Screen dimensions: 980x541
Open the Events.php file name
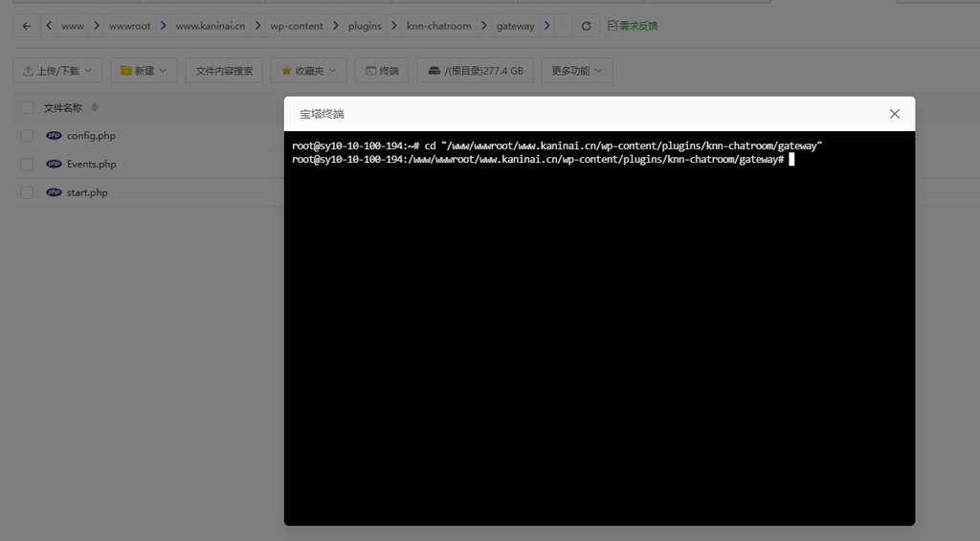point(92,164)
